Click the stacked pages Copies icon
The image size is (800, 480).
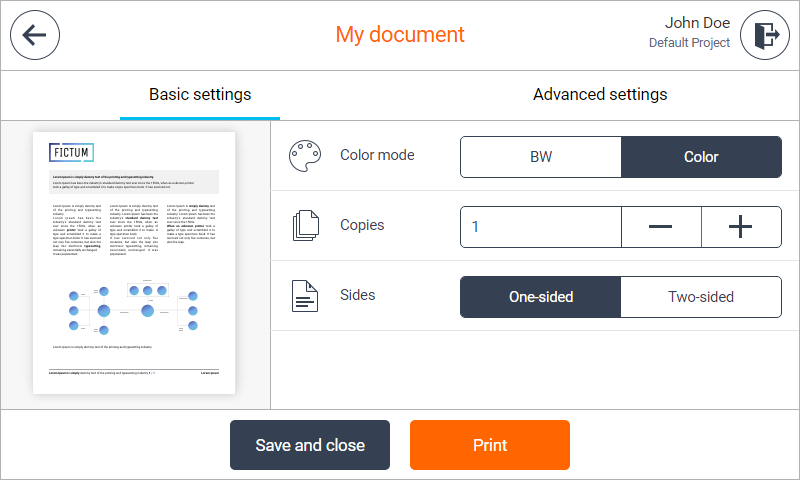(305, 226)
